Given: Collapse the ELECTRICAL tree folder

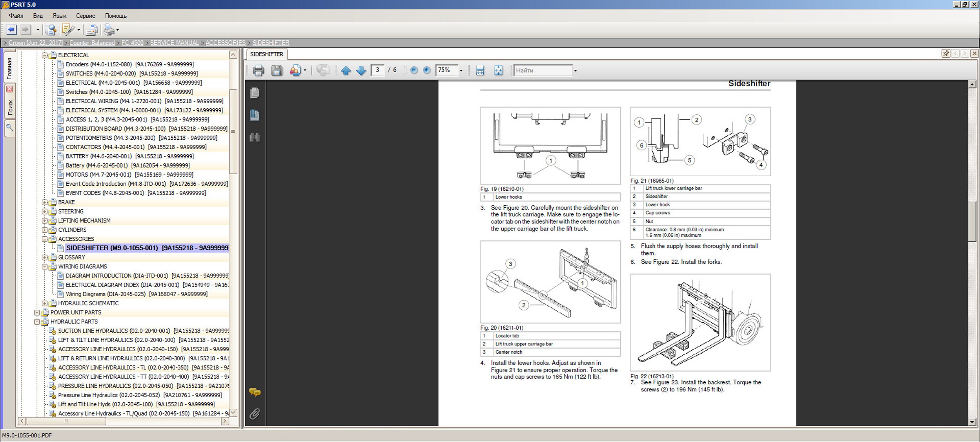Looking at the screenshot, I should (x=44, y=55).
